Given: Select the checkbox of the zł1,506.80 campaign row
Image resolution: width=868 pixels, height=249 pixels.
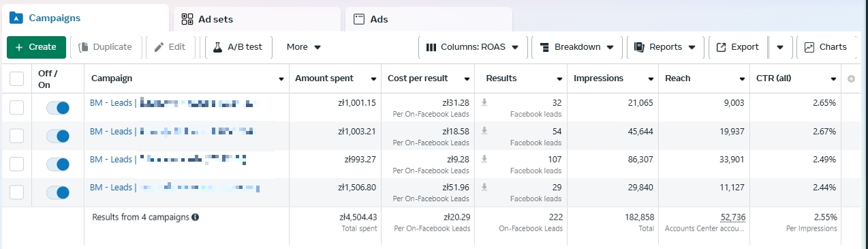Looking at the screenshot, I should coord(16,192).
